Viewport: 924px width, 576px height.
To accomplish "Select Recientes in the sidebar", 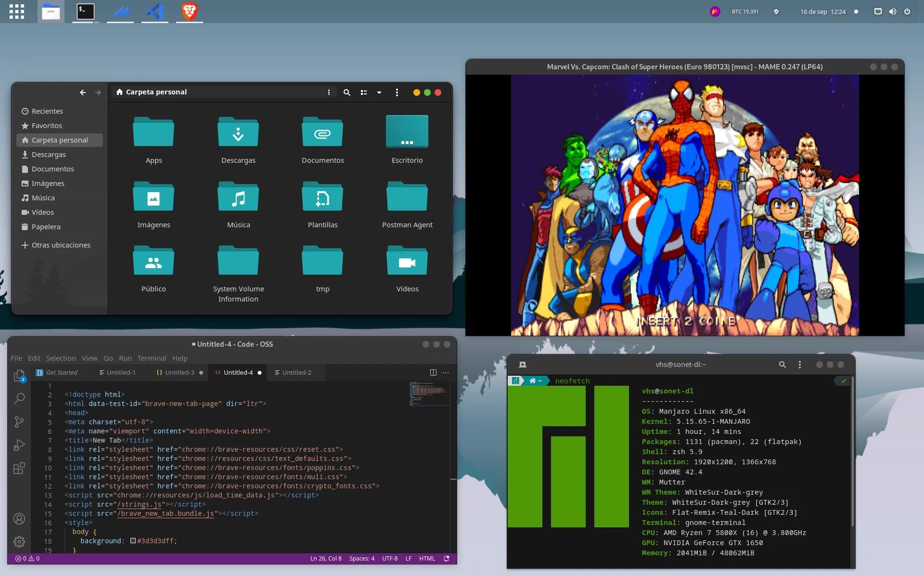I will point(60,111).
